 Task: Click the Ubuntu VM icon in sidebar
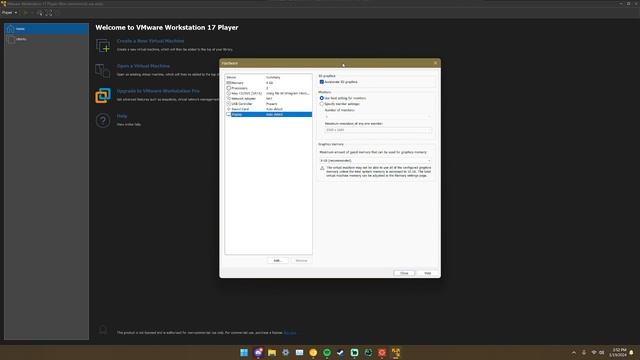pyautogui.click(x=11, y=39)
